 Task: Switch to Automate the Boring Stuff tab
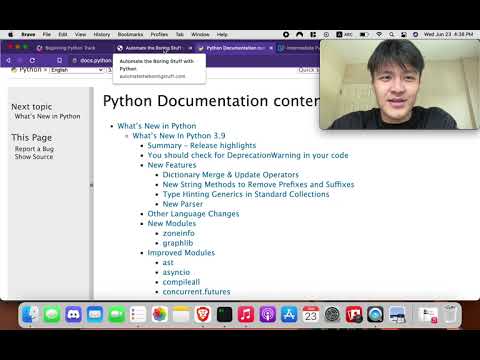154,48
